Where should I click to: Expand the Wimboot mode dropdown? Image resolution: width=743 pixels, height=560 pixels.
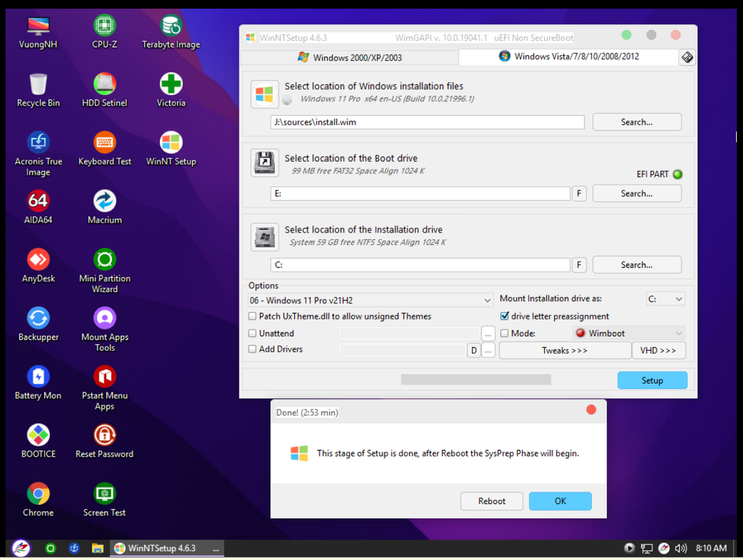click(x=630, y=333)
